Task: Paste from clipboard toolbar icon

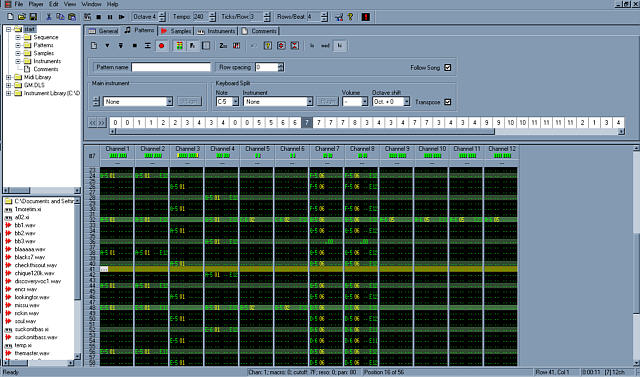Action: [72, 17]
